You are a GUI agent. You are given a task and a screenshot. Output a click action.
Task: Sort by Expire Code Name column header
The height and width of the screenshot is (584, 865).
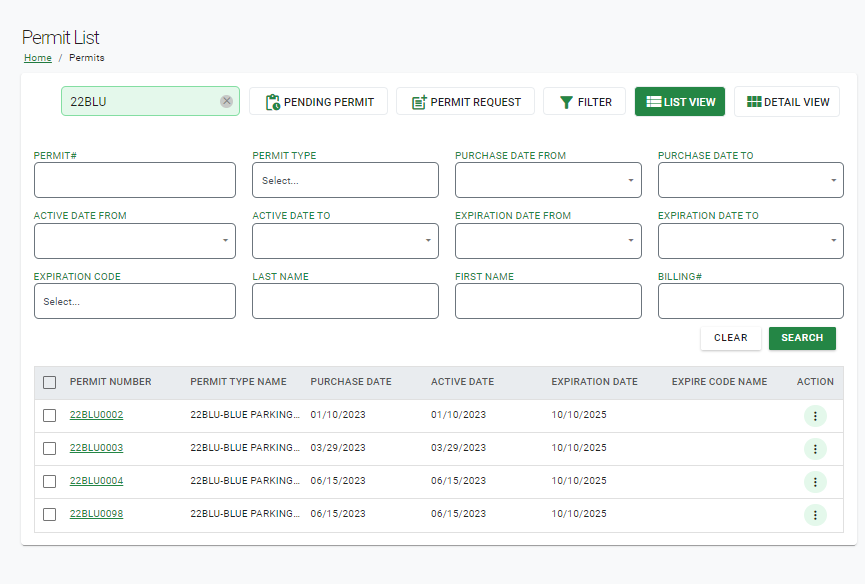(719, 382)
